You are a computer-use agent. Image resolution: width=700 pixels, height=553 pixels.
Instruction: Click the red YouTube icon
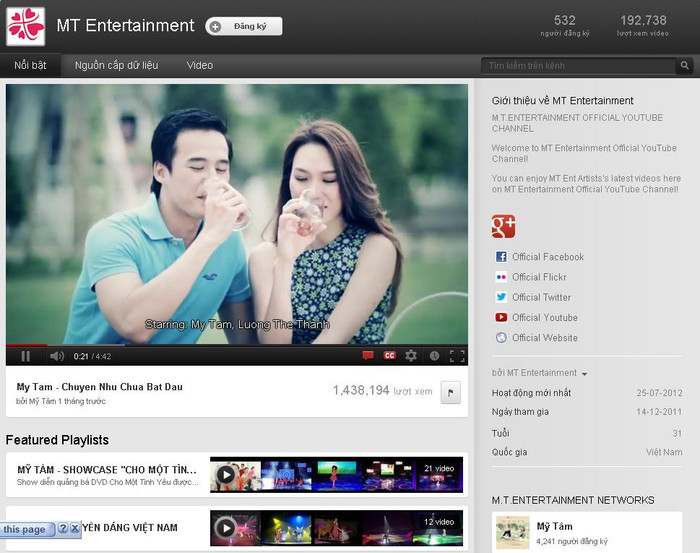point(501,317)
